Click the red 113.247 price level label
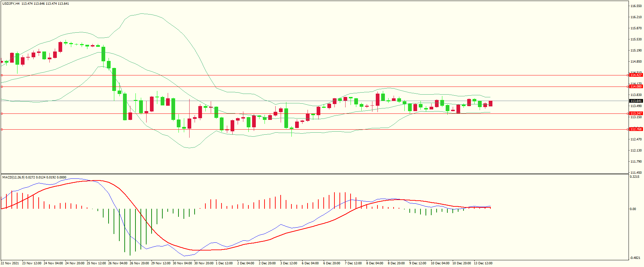Image resolution: width=644 pixels, height=267 pixels. point(636,113)
